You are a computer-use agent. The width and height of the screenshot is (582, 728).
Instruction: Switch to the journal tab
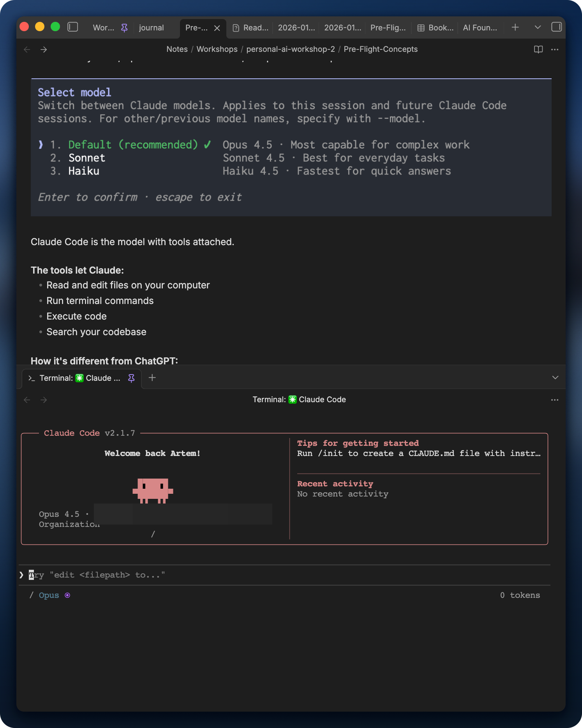tap(151, 28)
